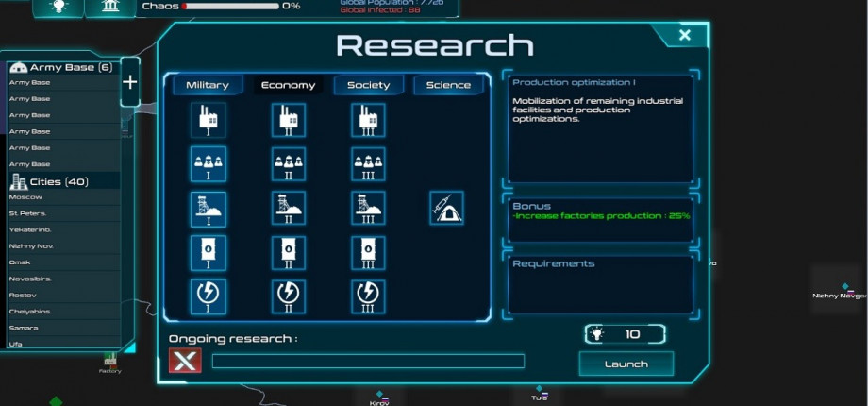
Task: Click the Requirements panel heading
Action: pyautogui.click(x=554, y=263)
